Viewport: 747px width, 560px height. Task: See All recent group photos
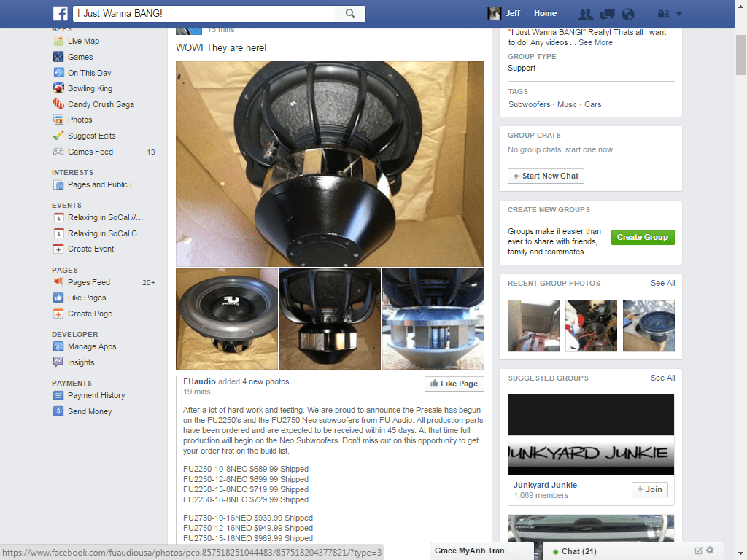(x=662, y=283)
